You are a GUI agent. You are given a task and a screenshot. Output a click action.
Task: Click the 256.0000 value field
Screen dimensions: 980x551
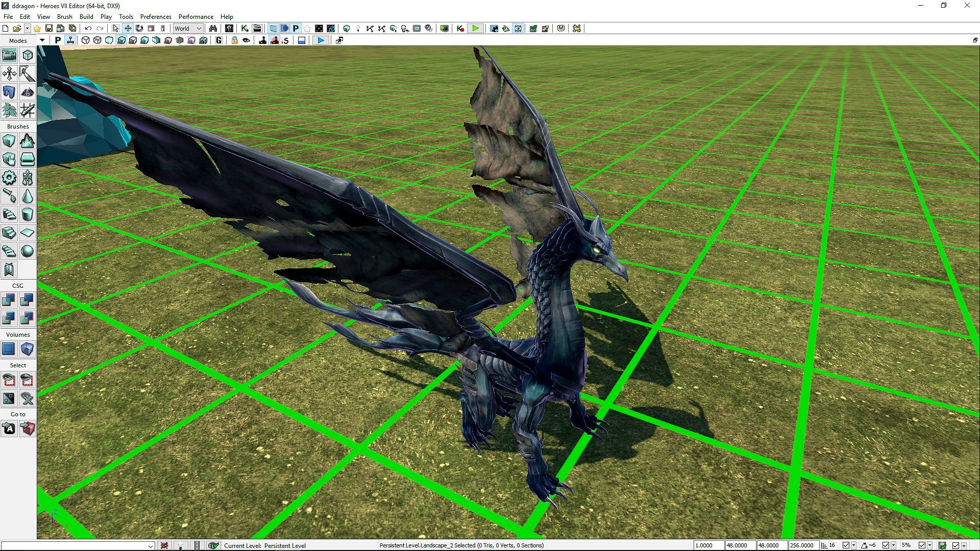pyautogui.click(x=803, y=545)
